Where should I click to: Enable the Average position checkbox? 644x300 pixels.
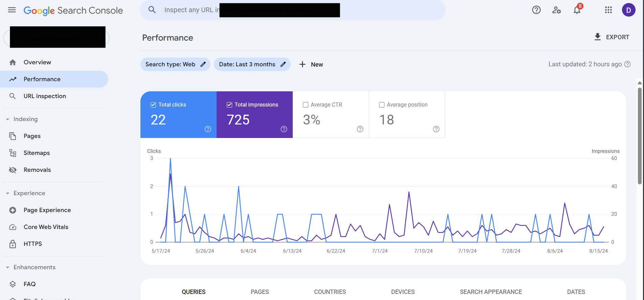(x=382, y=105)
